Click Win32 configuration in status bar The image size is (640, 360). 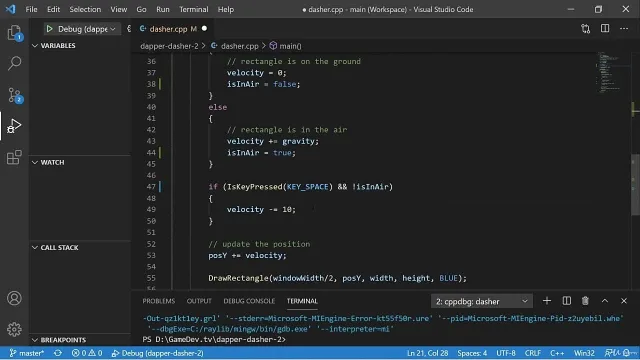[x=584, y=353]
